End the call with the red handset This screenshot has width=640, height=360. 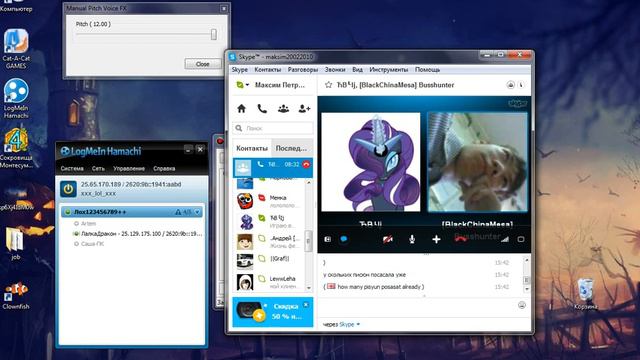460,238
